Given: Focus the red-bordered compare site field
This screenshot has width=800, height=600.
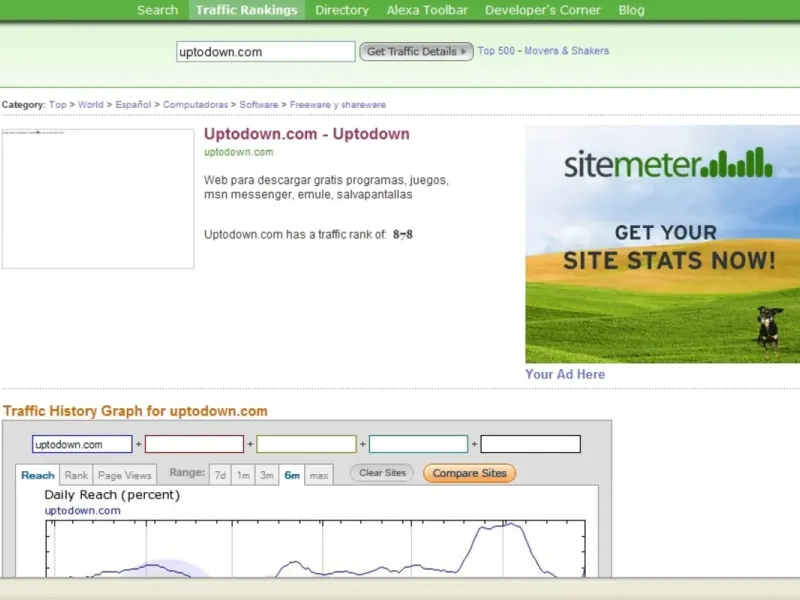Looking at the screenshot, I should (x=194, y=444).
